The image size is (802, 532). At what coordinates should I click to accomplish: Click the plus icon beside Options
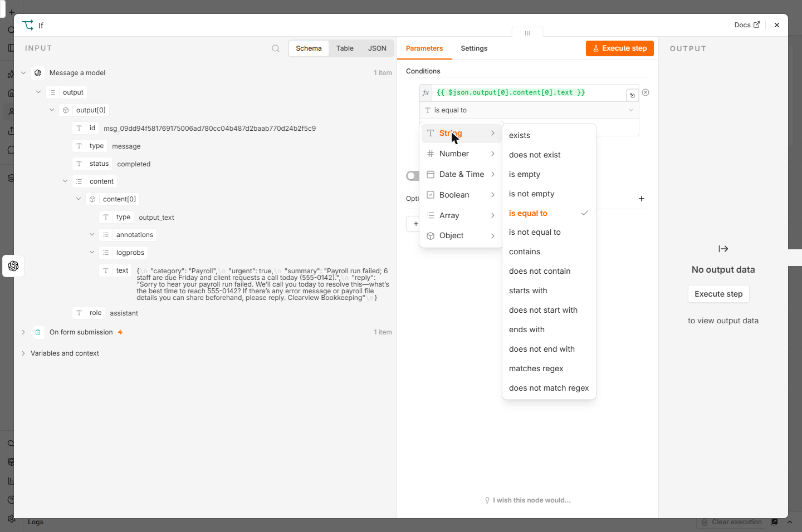(x=642, y=199)
